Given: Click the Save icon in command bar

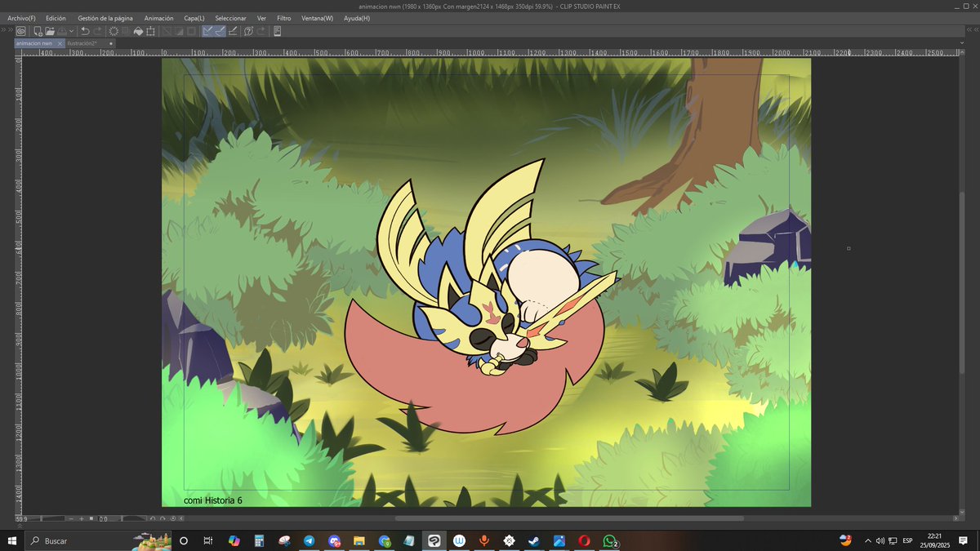Looking at the screenshot, I should coord(62,31).
